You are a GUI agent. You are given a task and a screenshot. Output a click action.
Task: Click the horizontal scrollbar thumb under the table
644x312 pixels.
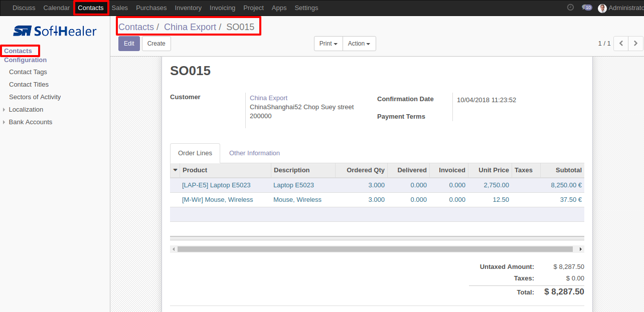375,249
